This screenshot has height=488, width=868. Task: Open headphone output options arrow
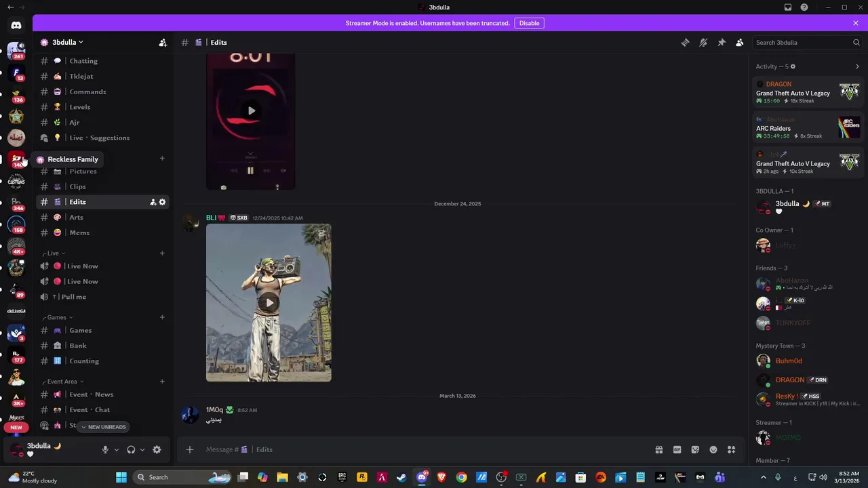click(142, 449)
